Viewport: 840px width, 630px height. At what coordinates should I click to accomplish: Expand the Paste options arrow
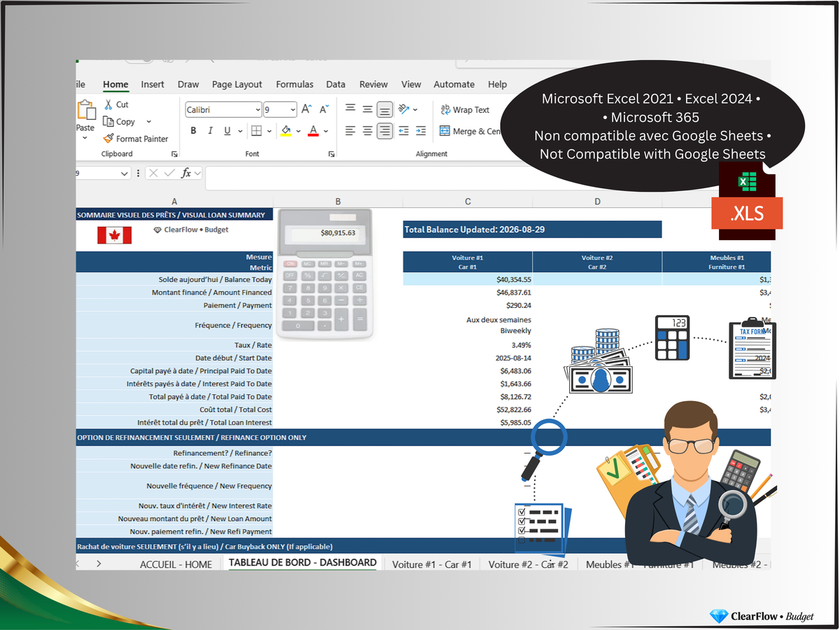(85, 138)
